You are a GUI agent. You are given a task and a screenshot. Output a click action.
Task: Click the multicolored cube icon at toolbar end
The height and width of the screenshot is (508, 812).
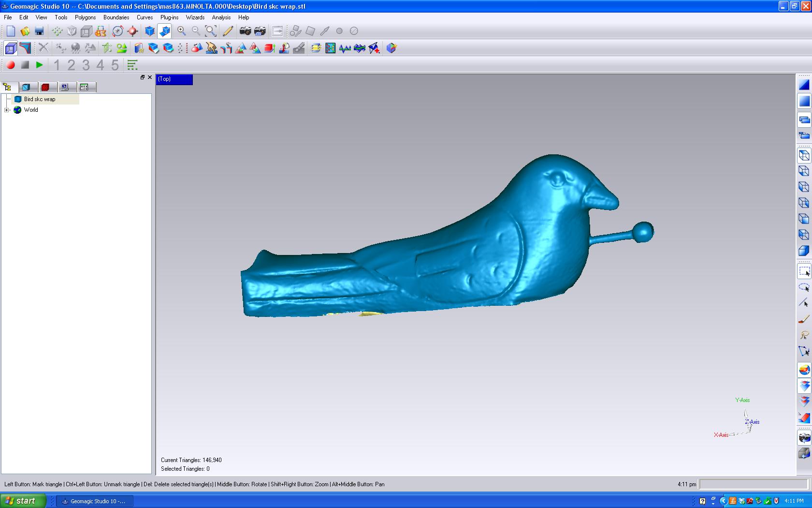(391, 48)
